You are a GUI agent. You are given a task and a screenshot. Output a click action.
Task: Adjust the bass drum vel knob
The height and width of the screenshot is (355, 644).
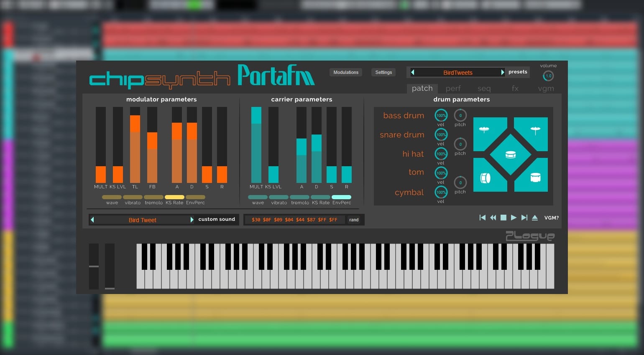441,115
